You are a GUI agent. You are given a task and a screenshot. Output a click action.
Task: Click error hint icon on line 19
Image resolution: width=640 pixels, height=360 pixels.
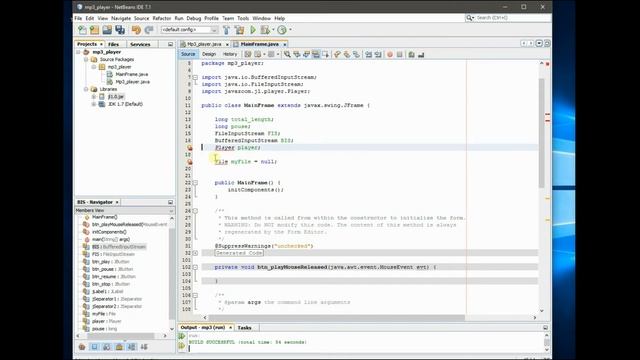click(190, 162)
